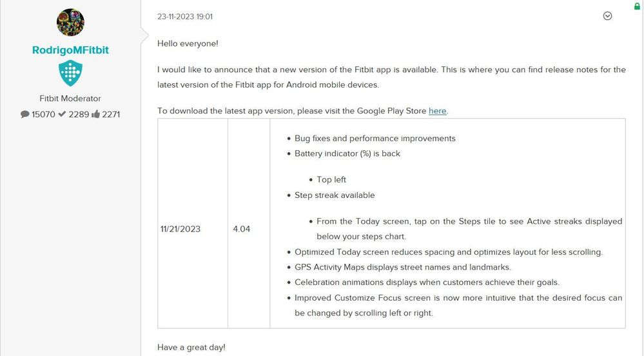Screen dimensions: 644x356
Task: Click 'GPS Activity Maps' release note line
Action: click(x=403, y=267)
